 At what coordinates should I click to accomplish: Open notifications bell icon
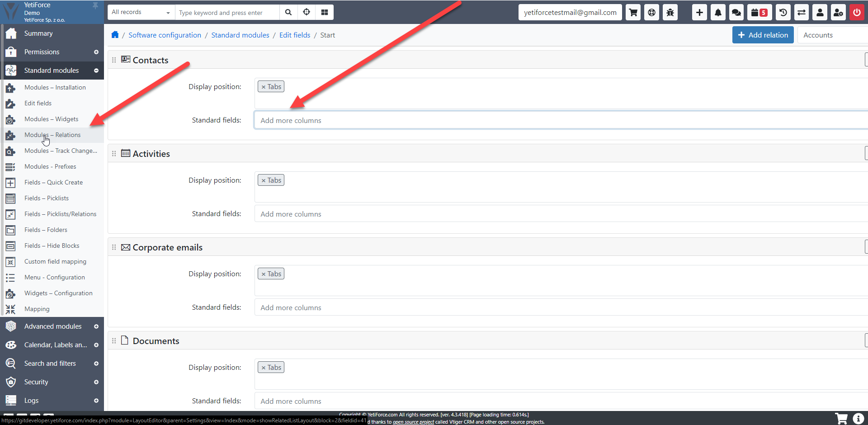pyautogui.click(x=718, y=12)
